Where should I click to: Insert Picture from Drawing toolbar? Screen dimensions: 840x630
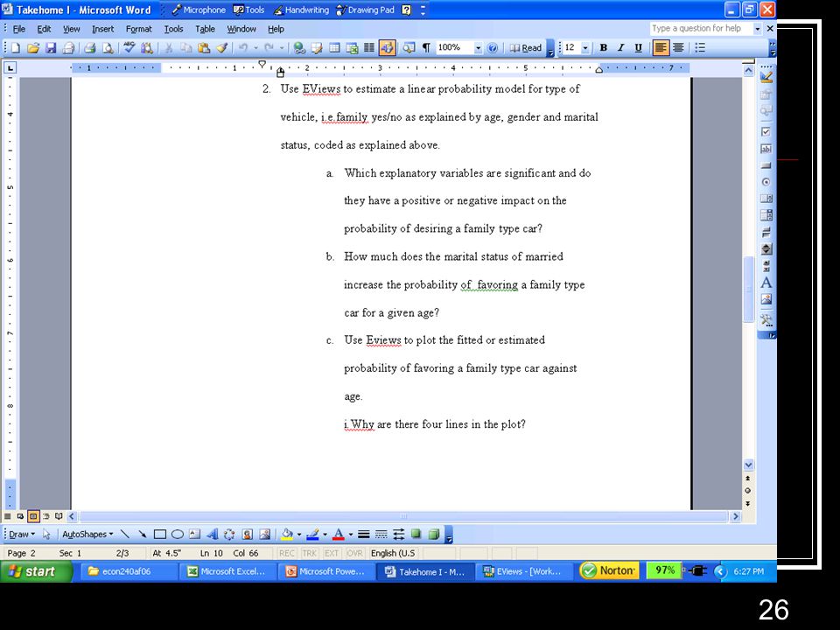264,534
